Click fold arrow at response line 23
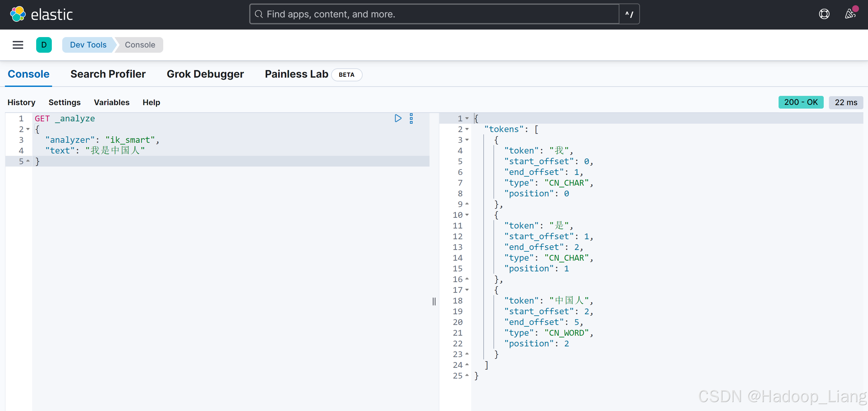The width and height of the screenshot is (868, 411). (x=467, y=354)
